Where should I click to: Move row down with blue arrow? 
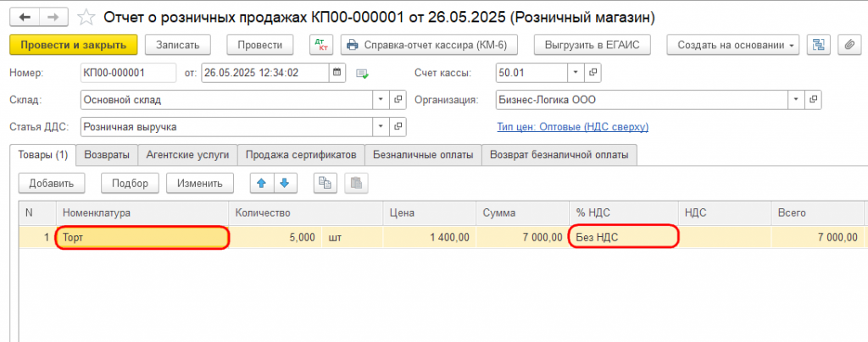(x=285, y=183)
